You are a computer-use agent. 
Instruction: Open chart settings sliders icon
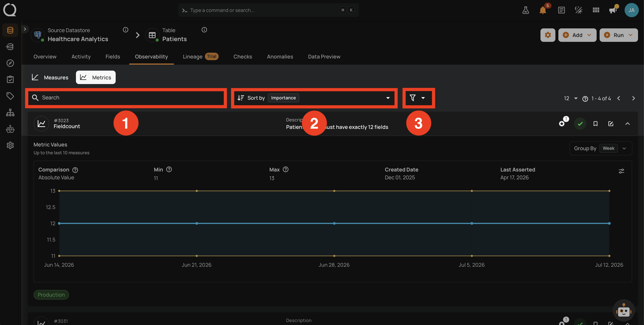[x=621, y=171]
